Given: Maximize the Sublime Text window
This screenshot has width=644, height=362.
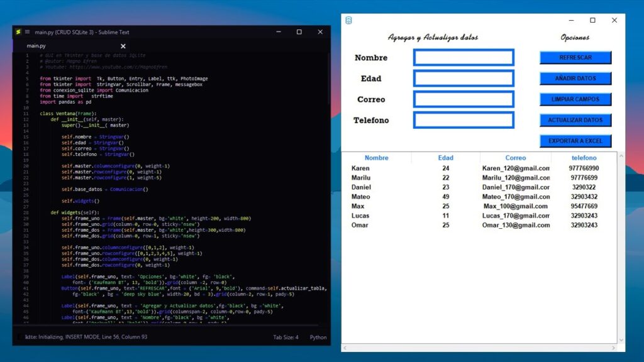Looking at the screenshot, I should click(x=299, y=32).
